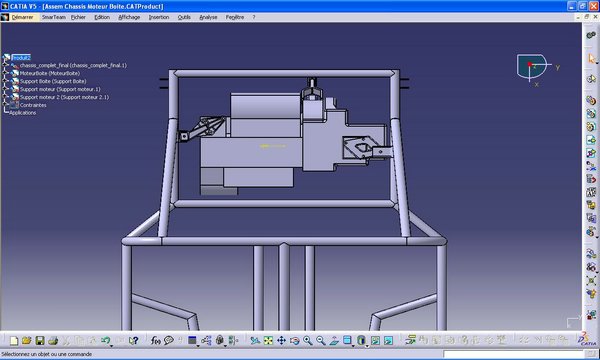Expand the chassis_complet_final tree node
The height and width of the screenshot is (360, 600).
pos(5,65)
